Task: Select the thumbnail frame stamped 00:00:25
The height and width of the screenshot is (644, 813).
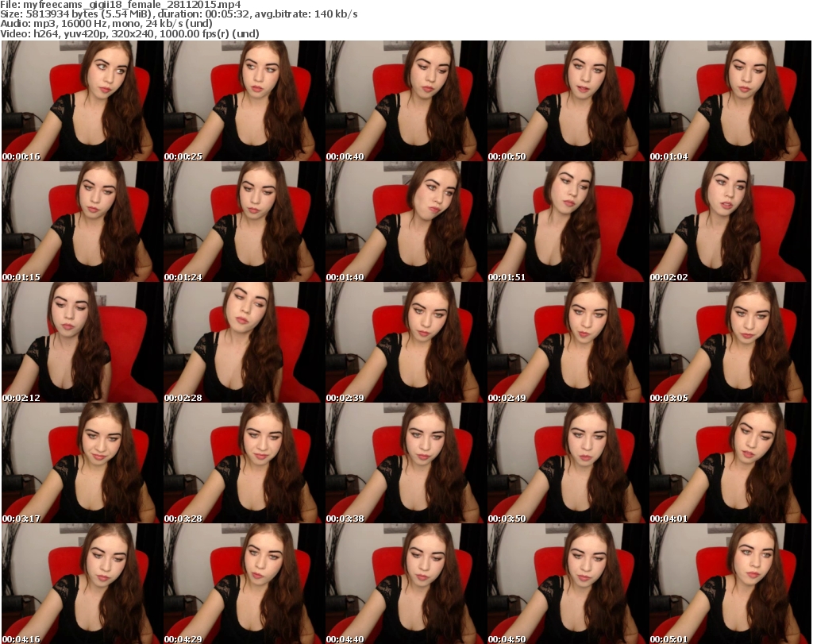Action: 245,101
